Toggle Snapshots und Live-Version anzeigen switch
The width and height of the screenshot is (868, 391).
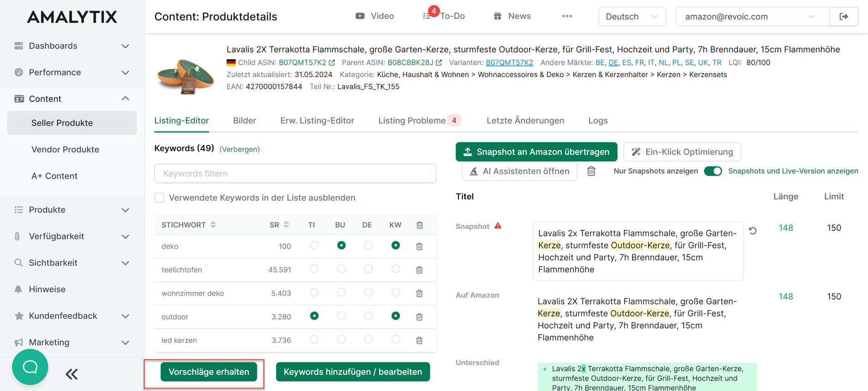(713, 171)
